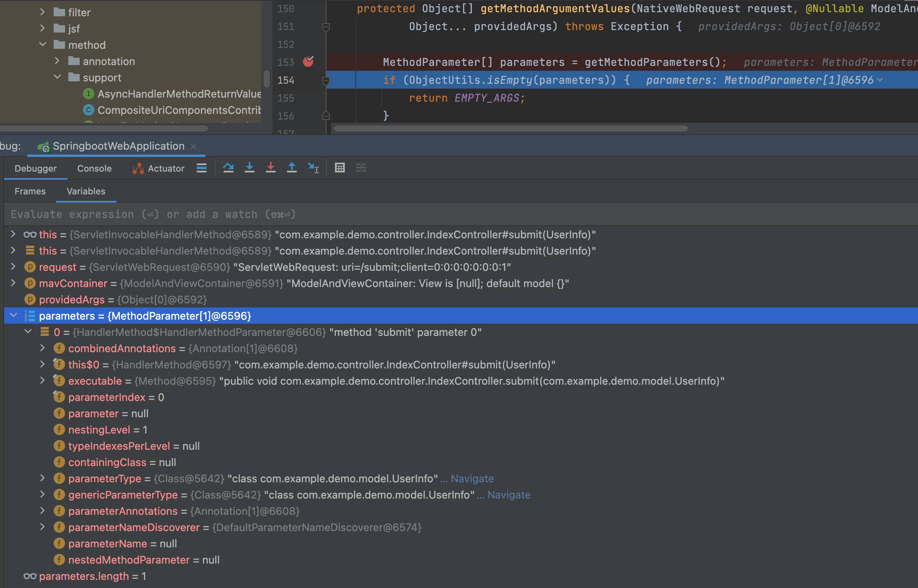Open Evaluate Expression calculator icon
918x588 pixels.
(x=340, y=168)
